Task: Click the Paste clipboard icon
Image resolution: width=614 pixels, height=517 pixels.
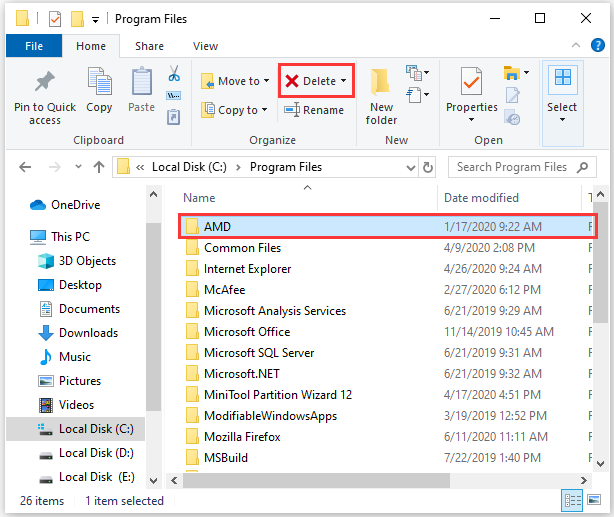Action: point(141,81)
